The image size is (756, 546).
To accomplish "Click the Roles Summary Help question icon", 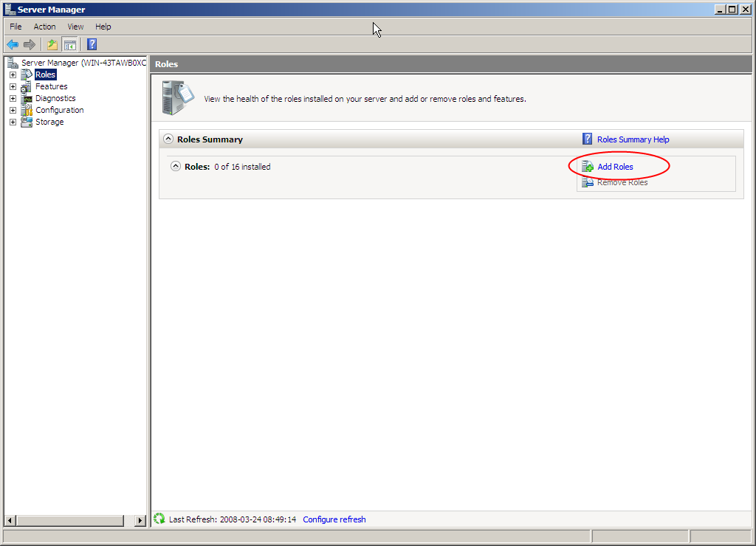I will tap(587, 139).
